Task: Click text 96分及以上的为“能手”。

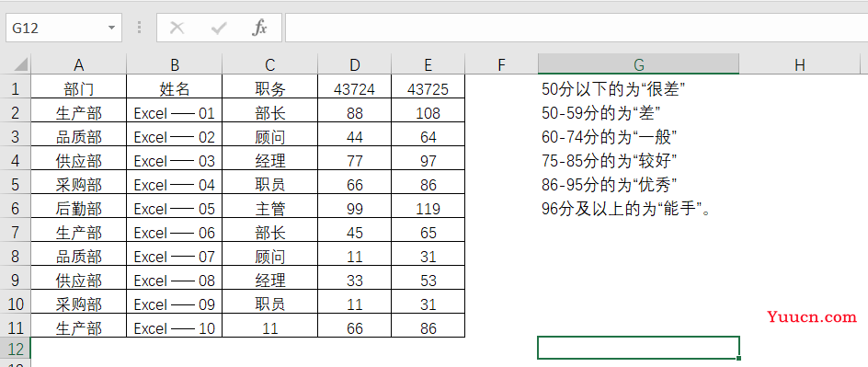Action: [626, 209]
